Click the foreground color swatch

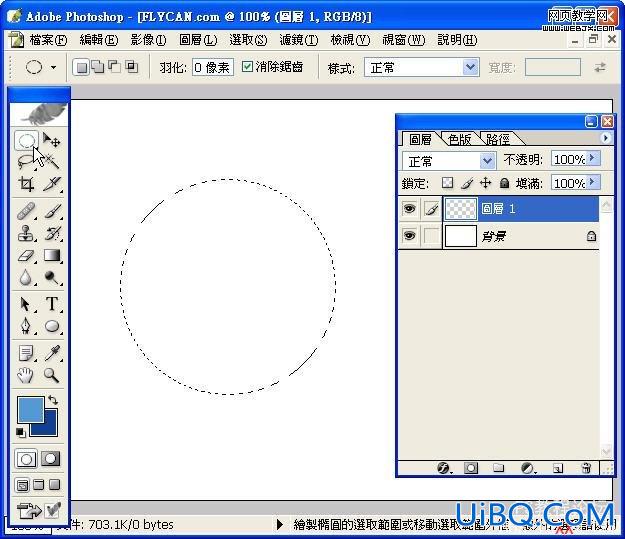[x=30, y=409]
